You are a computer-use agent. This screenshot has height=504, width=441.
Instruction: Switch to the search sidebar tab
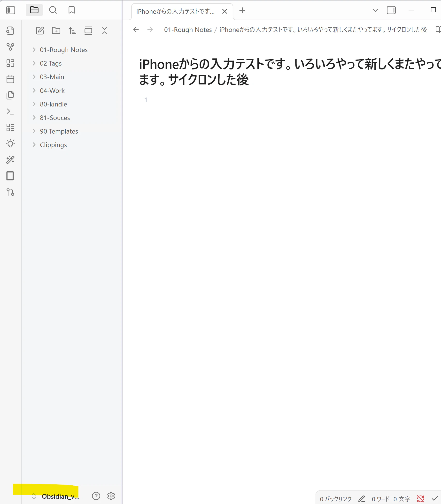(x=53, y=10)
